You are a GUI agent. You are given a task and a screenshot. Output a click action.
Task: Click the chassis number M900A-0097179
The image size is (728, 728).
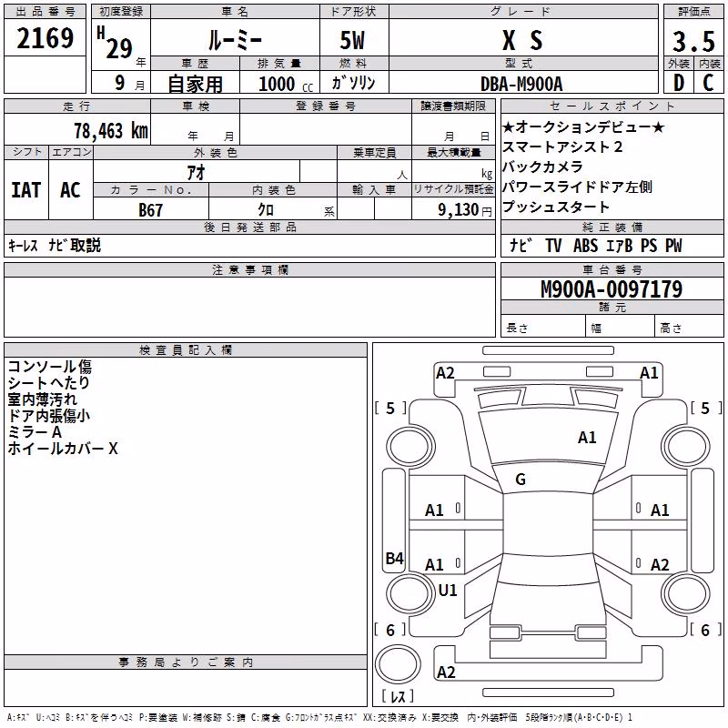point(612,288)
